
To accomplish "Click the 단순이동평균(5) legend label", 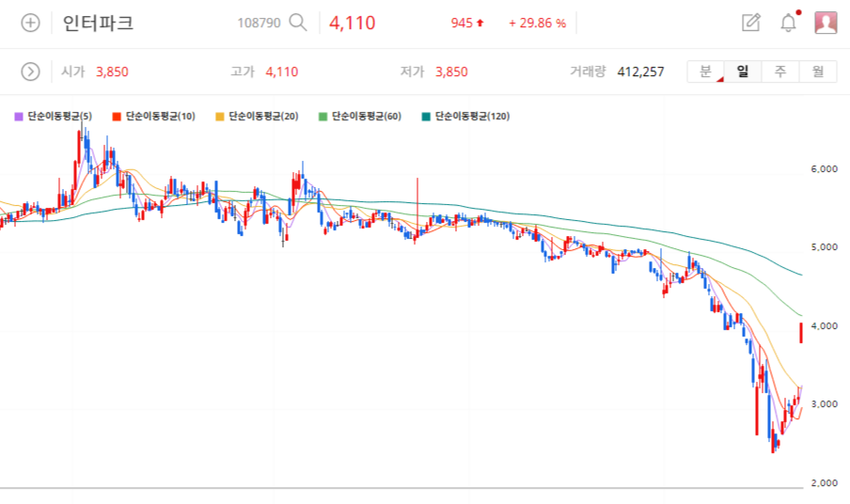I will (x=59, y=116).
